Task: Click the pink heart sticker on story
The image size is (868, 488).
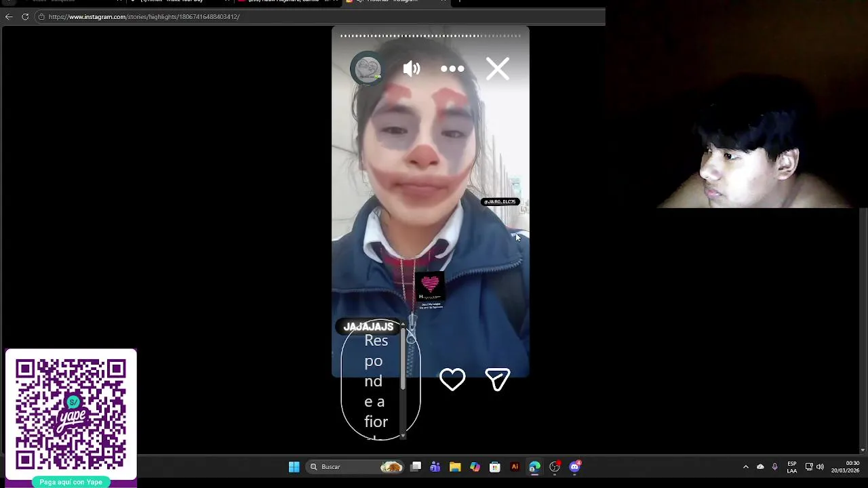Action: [x=430, y=287]
